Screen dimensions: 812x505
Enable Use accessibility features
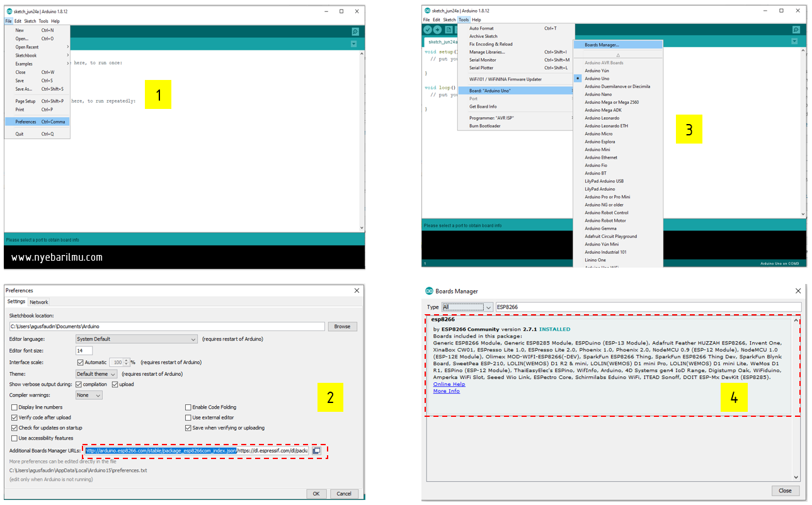coord(14,438)
